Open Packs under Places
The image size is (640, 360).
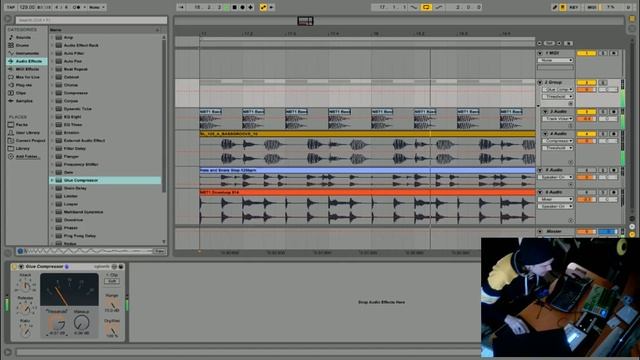coord(22,124)
